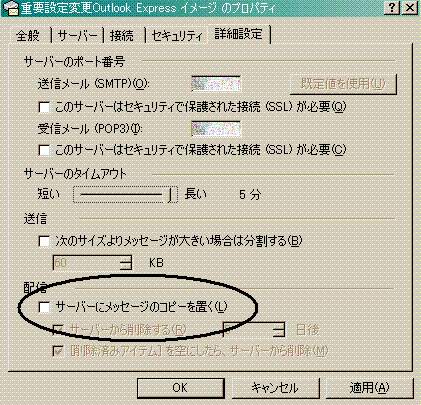Click the message size KB spinner arrows
Image resolution: width=421 pixels, height=405 pixels.
click(x=126, y=263)
